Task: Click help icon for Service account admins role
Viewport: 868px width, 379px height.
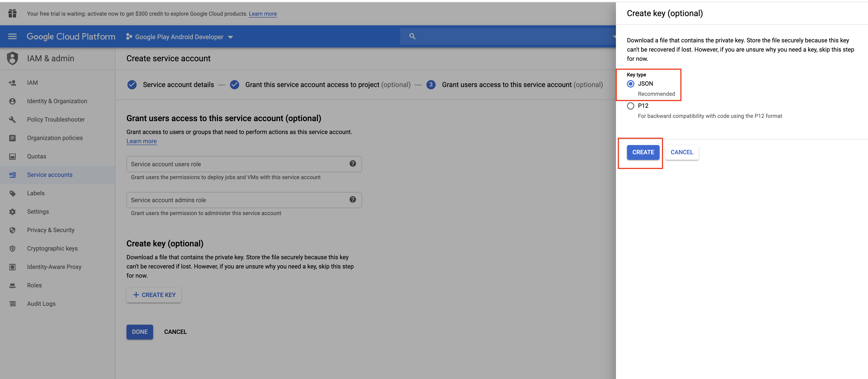Action: (352, 200)
